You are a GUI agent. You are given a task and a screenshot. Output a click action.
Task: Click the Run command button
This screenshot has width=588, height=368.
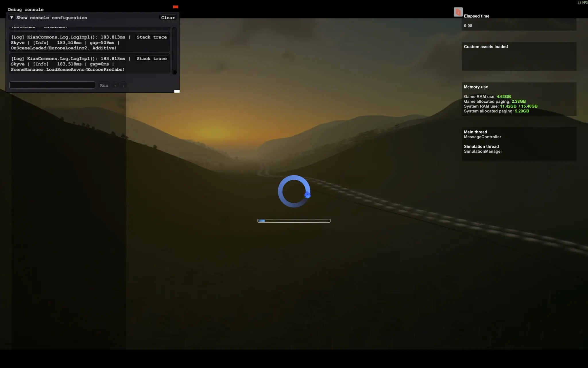(104, 85)
